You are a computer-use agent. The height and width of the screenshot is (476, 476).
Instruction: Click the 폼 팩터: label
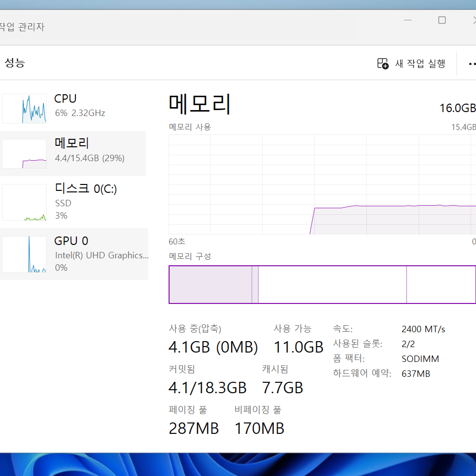point(349,358)
